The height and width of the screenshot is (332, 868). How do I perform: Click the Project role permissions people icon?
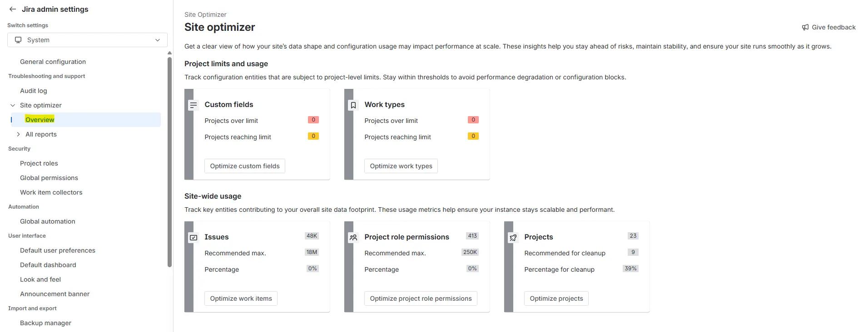[353, 237]
